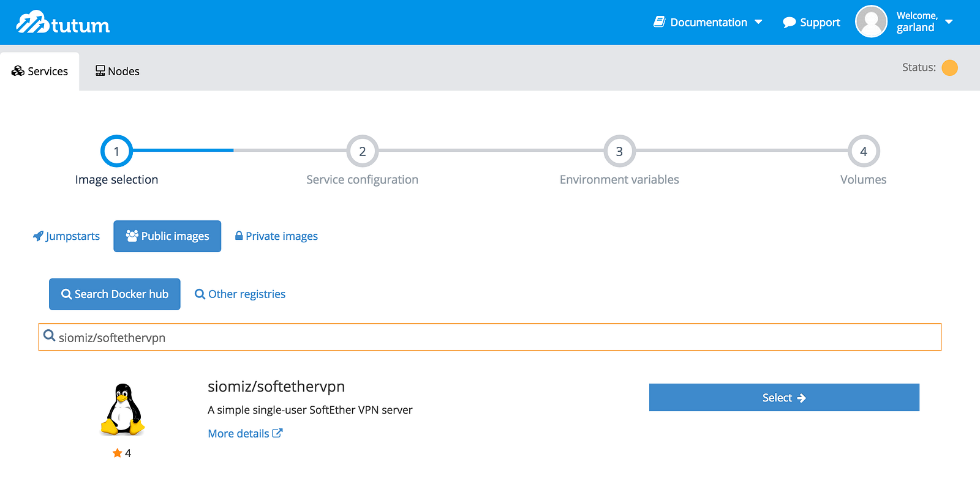Expand the Welcome garland account menu
Screen dimensions: 980x484
pos(924,21)
